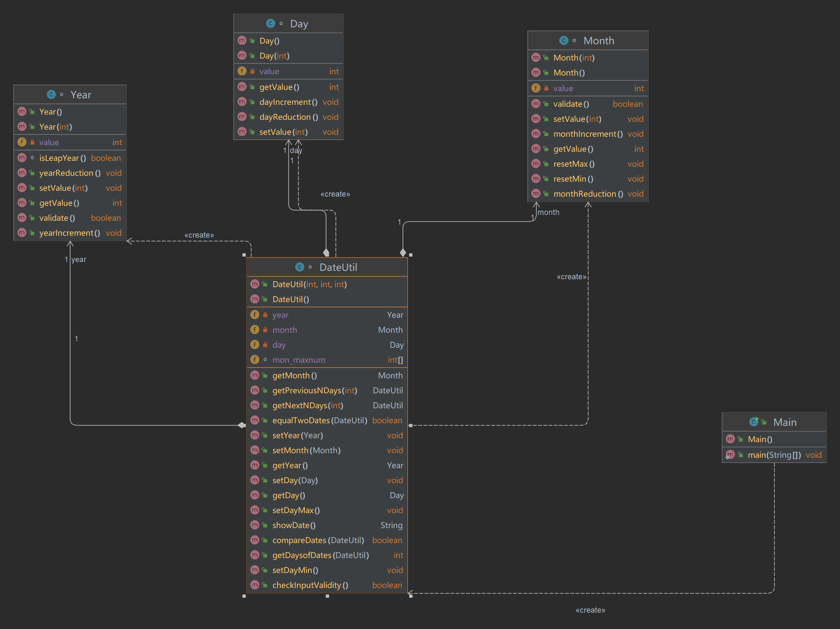Click the runnable class icon beside Main

(x=754, y=422)
